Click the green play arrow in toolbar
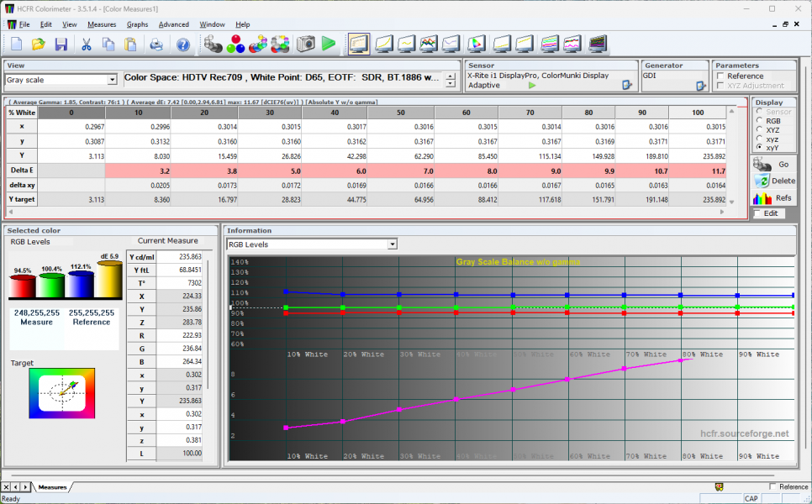The height and width of the screenshot is (504, 812). (329, 44)
